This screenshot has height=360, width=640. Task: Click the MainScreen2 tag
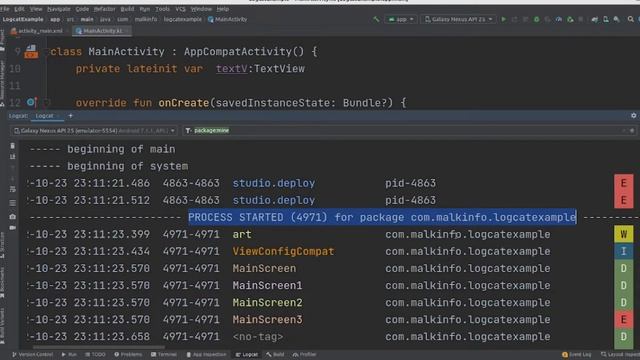point(267,302)
